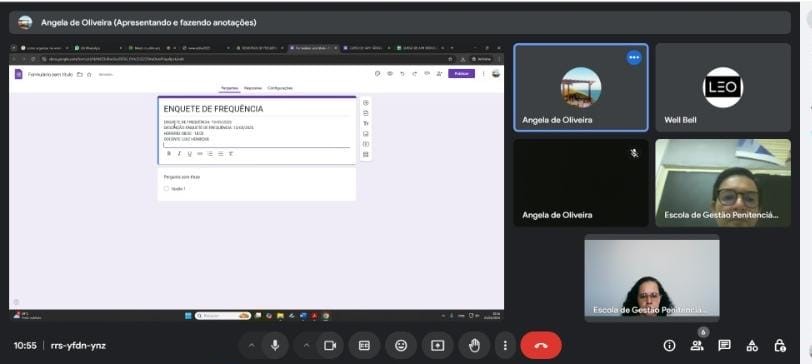Open Angela de Oliveira tile options menu
This screenshot has height=364, width=812.
[x=634, y=57]
